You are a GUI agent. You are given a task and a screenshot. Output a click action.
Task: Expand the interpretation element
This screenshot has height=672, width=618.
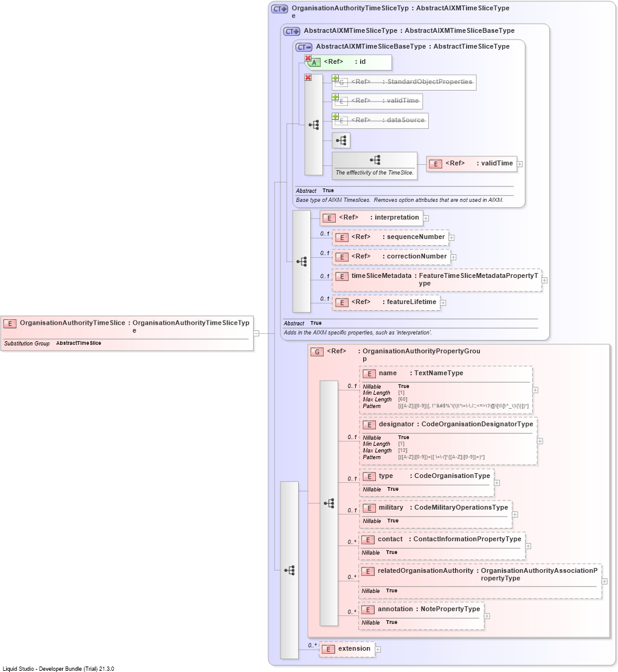click(426, 218)
